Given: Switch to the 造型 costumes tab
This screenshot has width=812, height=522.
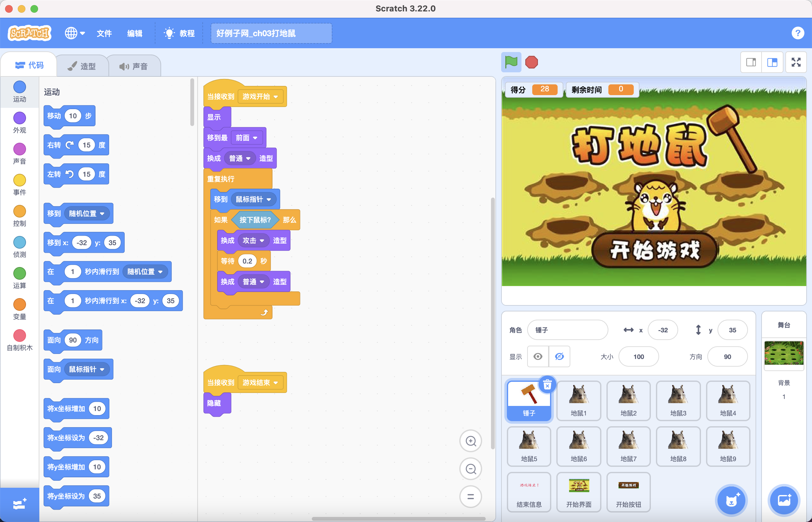Looking at the screenshot, I should (x=82, y=66).
